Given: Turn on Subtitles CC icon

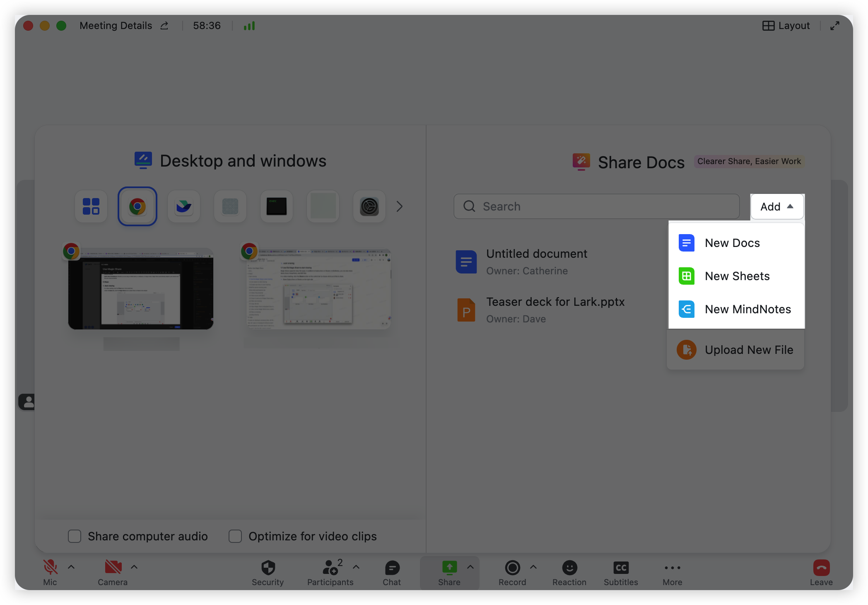Looking at the screenshot, I should pyautogui.click(x=621, y=568).
